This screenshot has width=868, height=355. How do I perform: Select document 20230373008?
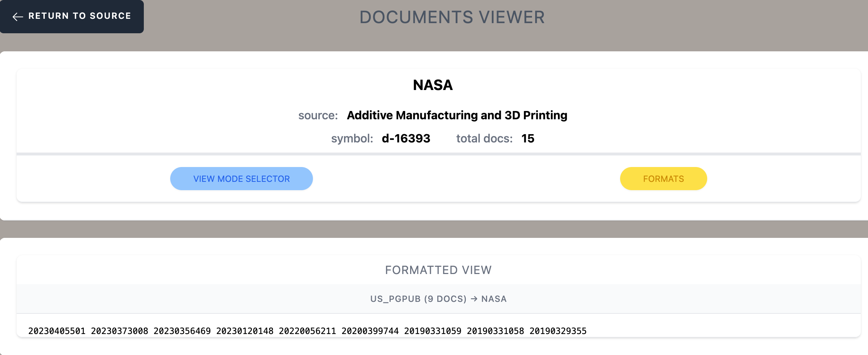click(x=120, y=331)
